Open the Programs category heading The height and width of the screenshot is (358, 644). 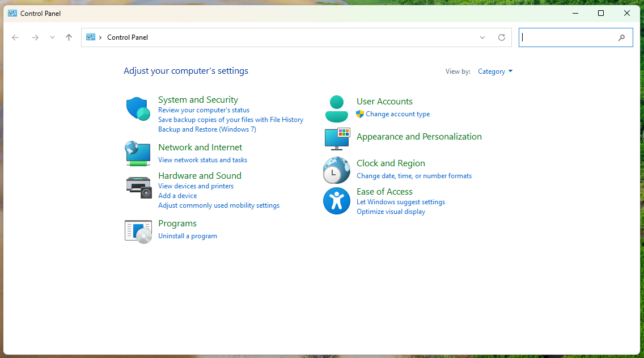pos(177,224)
